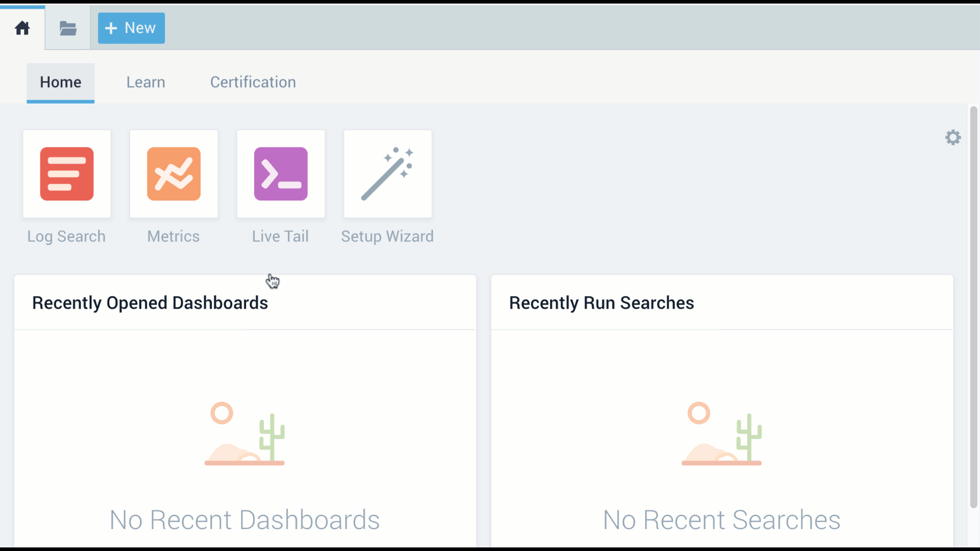The image size is (980, 551).
Task: Start the Setup Wizard wand icon
Action: coord(388,174)
